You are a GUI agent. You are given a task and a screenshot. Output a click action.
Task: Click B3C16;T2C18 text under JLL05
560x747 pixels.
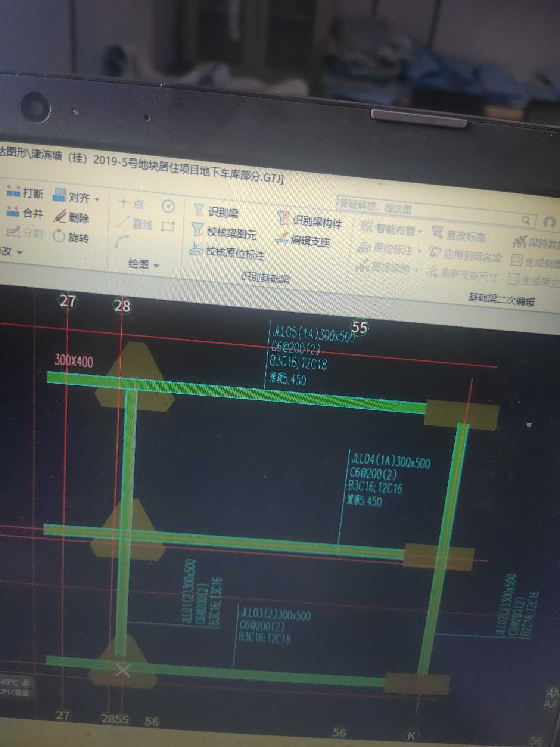[298, 362]
